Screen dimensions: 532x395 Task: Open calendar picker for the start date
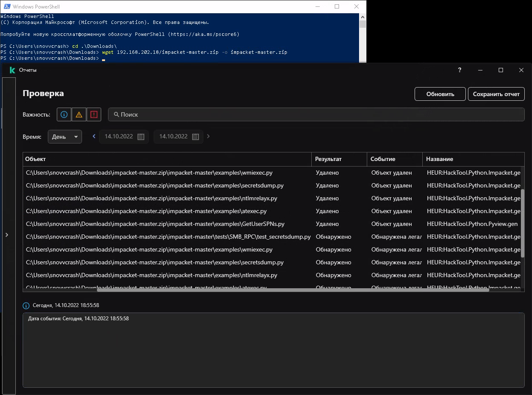(141, 136)
